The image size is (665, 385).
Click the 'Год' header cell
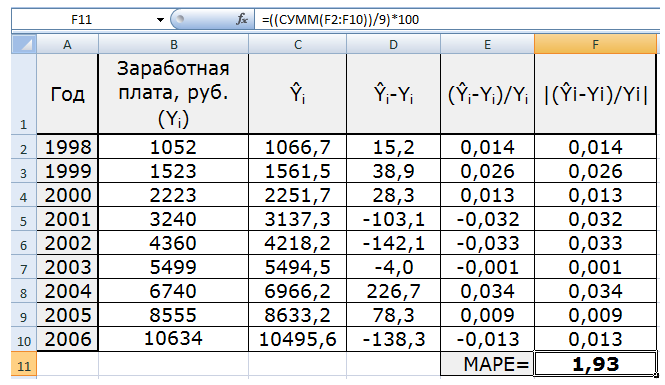coord(67,94)
